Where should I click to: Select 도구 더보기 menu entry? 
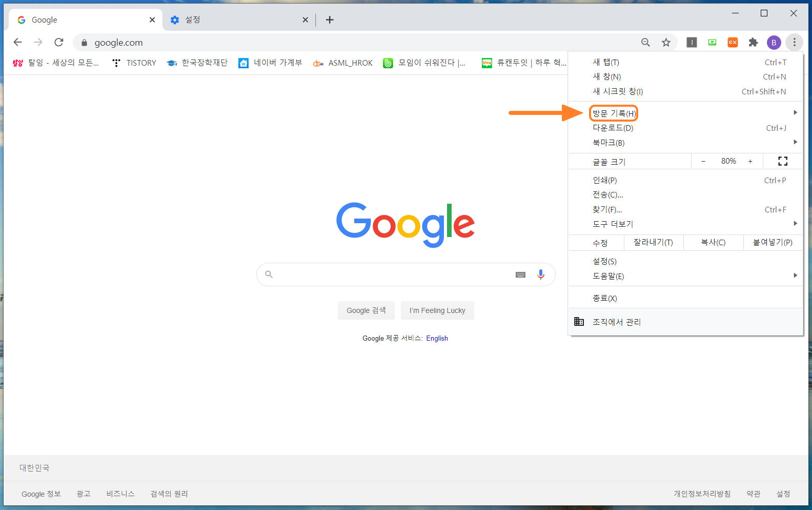(685, 224)
